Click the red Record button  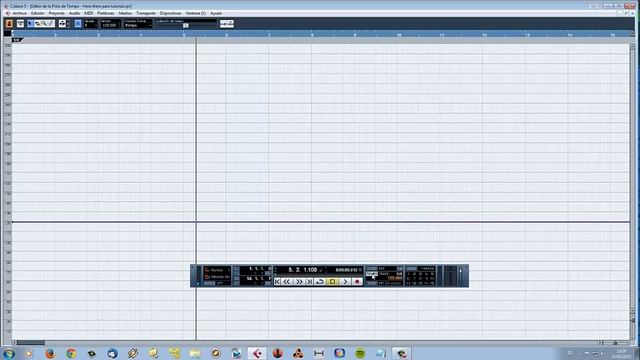[x=357, y=282]
